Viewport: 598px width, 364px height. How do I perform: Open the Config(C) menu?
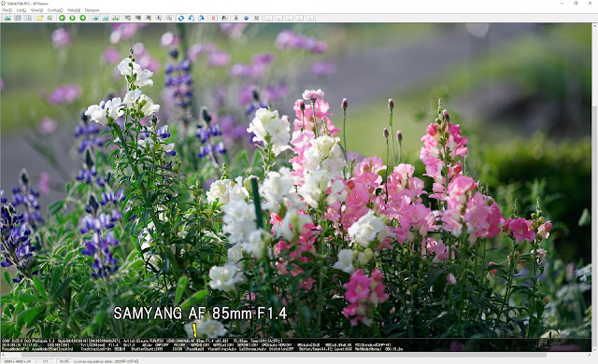(55, 10)
